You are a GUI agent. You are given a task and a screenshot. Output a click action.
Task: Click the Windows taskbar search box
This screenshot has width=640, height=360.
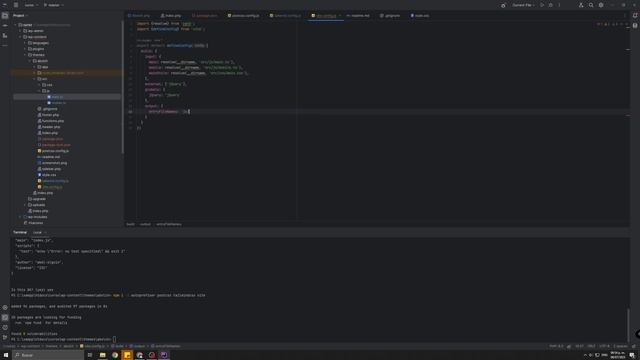[x=48, y=355]
